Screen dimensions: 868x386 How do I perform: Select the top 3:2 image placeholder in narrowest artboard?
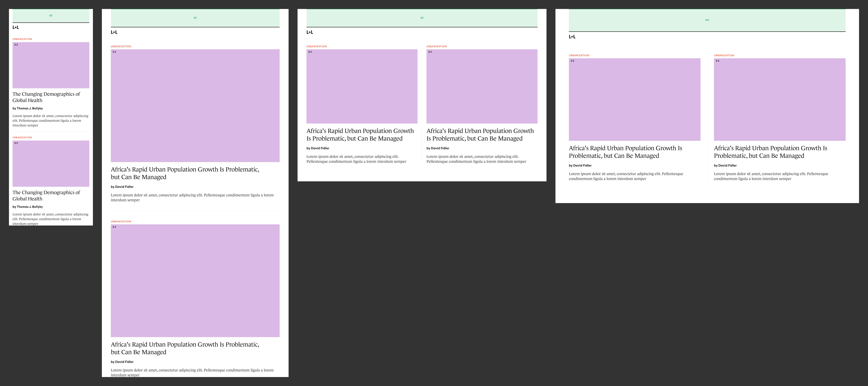pyautogui.click(x=51, y=65)
